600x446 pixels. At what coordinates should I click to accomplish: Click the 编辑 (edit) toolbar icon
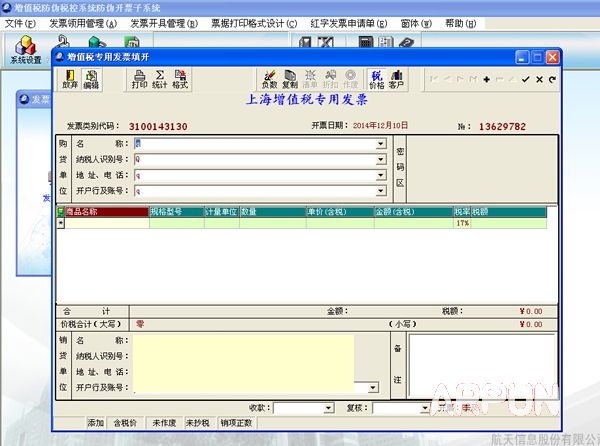91,79
